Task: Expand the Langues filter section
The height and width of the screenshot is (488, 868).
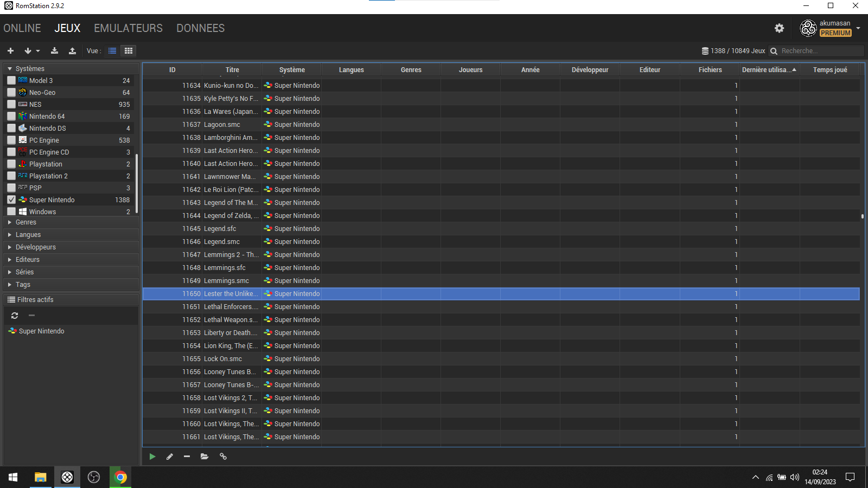Action: point(71,235)
